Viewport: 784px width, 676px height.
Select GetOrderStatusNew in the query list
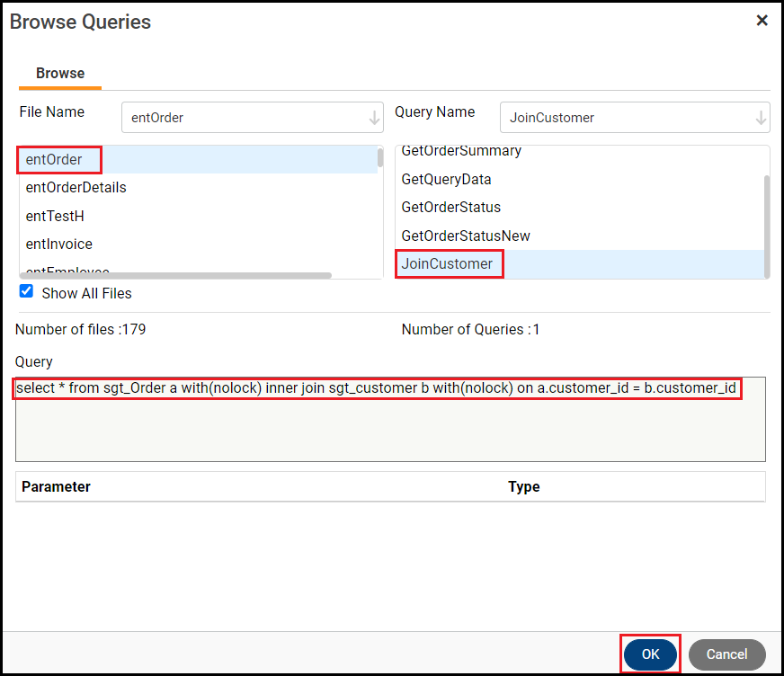click(580, 236)
